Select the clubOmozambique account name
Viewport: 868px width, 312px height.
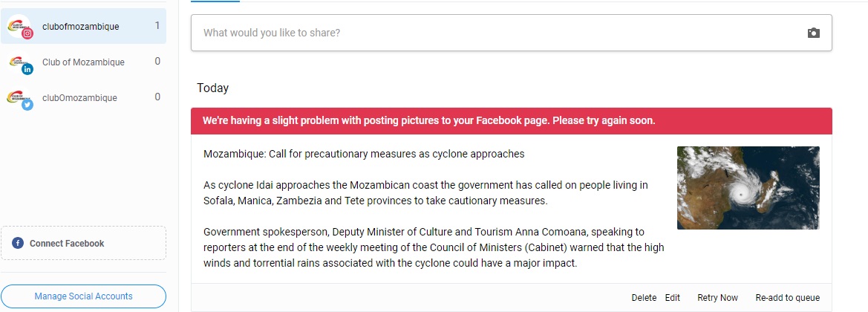coord(79,97)
